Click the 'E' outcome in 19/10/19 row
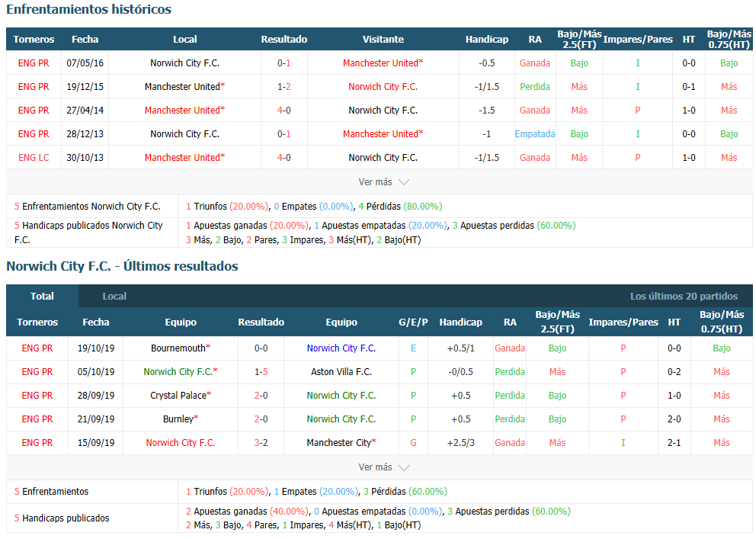Viewport: 756px width, 539px height. pyautogui.click(x=413, y=348)
